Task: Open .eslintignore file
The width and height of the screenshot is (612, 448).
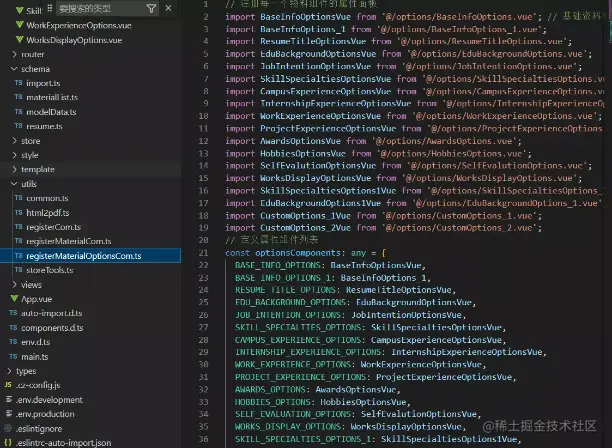Action: tap(39, 428)
